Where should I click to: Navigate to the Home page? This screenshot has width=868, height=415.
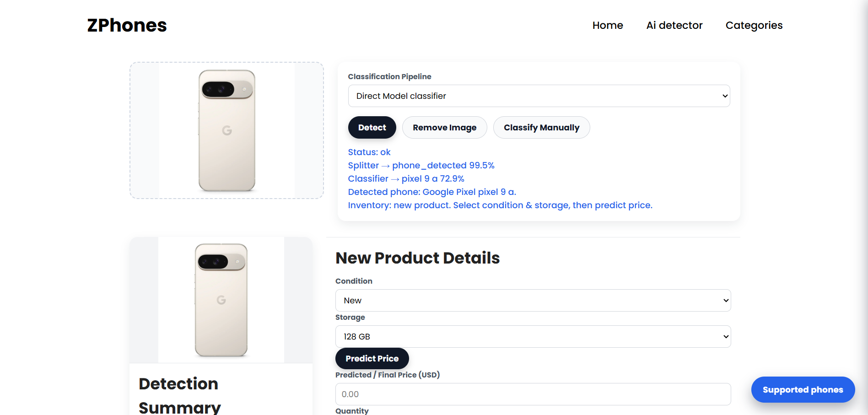[x=607, y=25]
